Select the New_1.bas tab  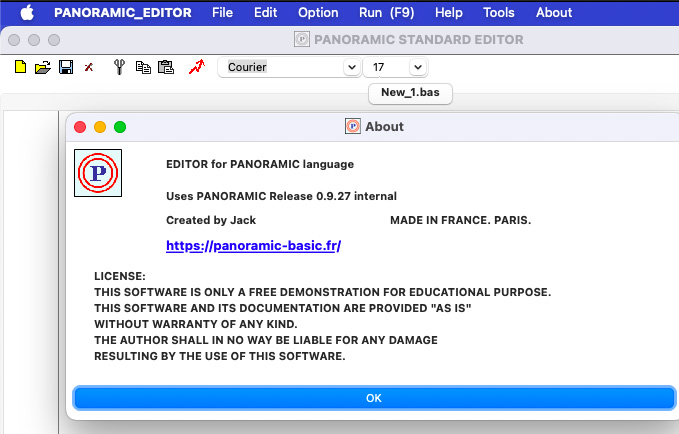point(410,93)
